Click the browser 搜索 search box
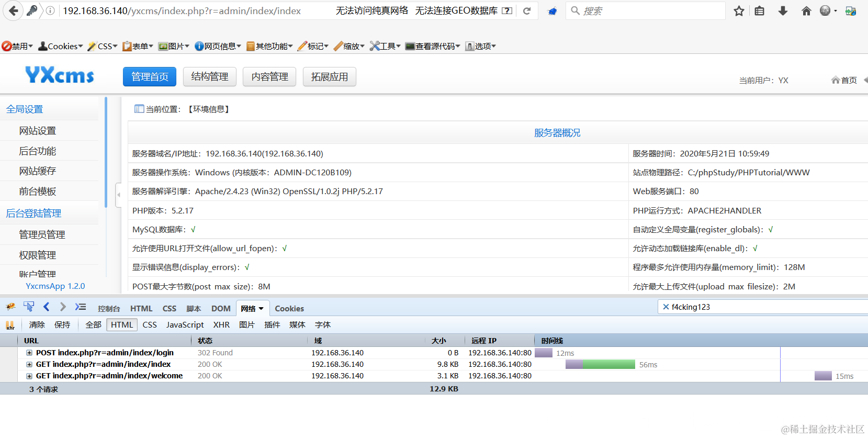This screenshot has height=438, width=868. coord(646,10)
